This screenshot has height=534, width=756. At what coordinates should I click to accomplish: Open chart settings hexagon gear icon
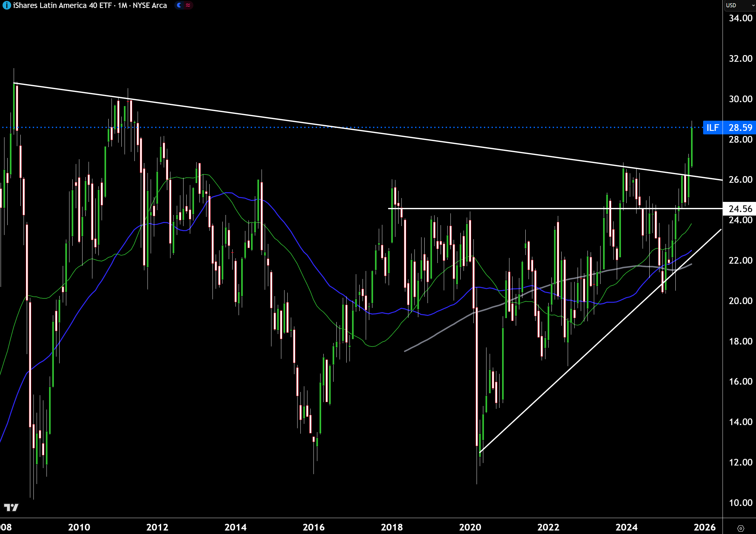(740, 528)
